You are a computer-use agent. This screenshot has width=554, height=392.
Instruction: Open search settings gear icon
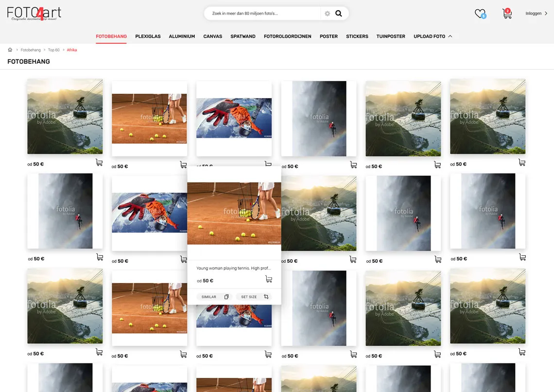327,14
